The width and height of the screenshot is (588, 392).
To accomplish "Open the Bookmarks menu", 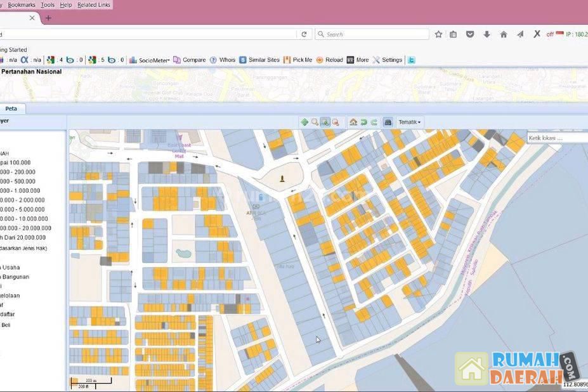I will tap(22, 5).
